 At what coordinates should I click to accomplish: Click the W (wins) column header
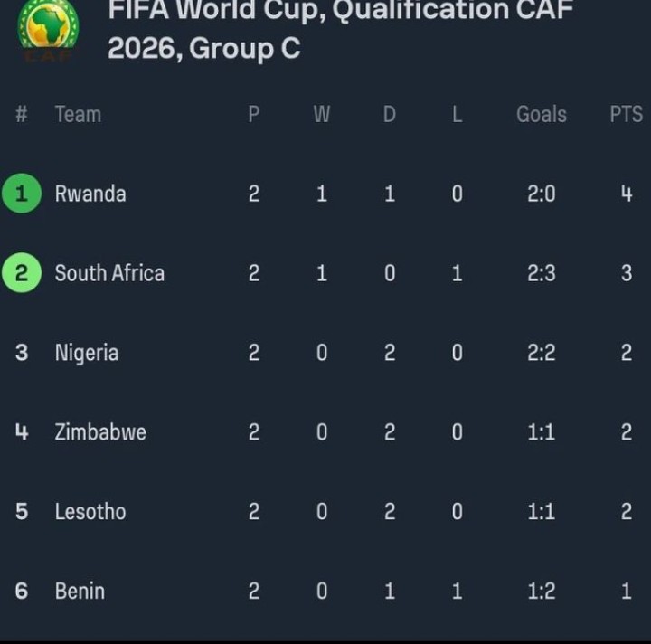(322, 115)
